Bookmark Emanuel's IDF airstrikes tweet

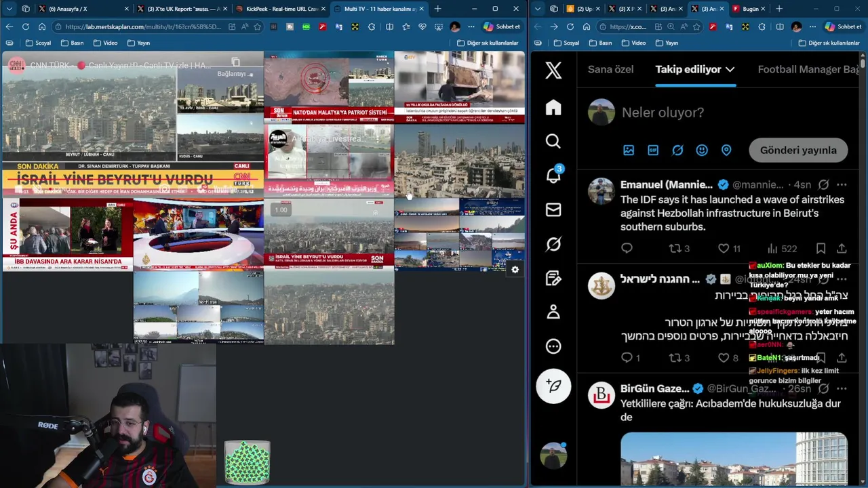click(x=821, y=249)
